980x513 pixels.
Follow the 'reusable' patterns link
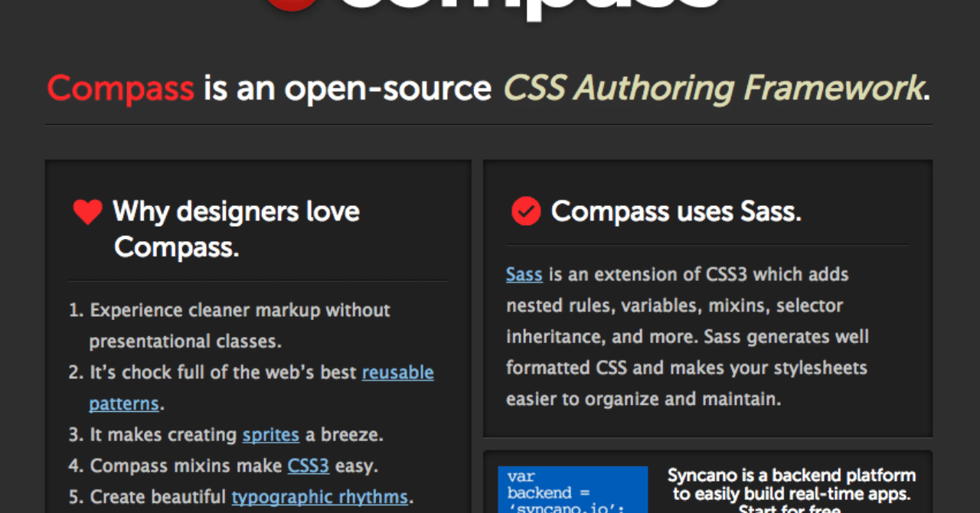(398, 373)
